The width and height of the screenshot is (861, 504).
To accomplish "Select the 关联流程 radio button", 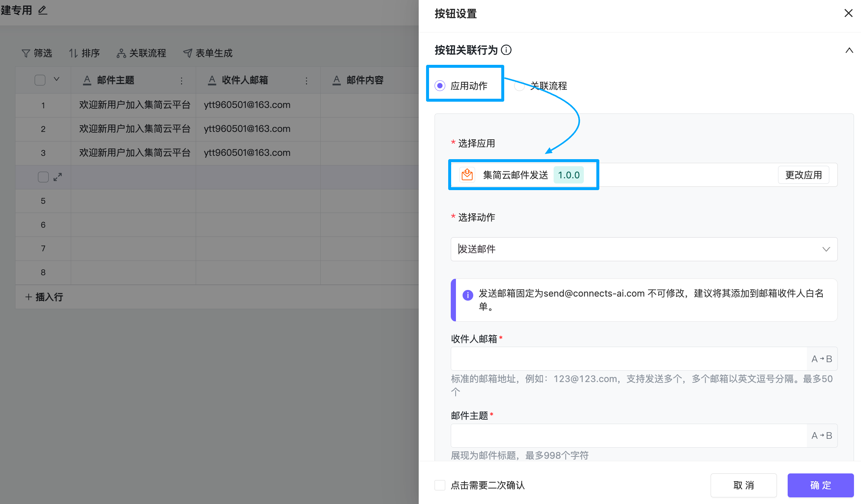I will pos(519,86).
